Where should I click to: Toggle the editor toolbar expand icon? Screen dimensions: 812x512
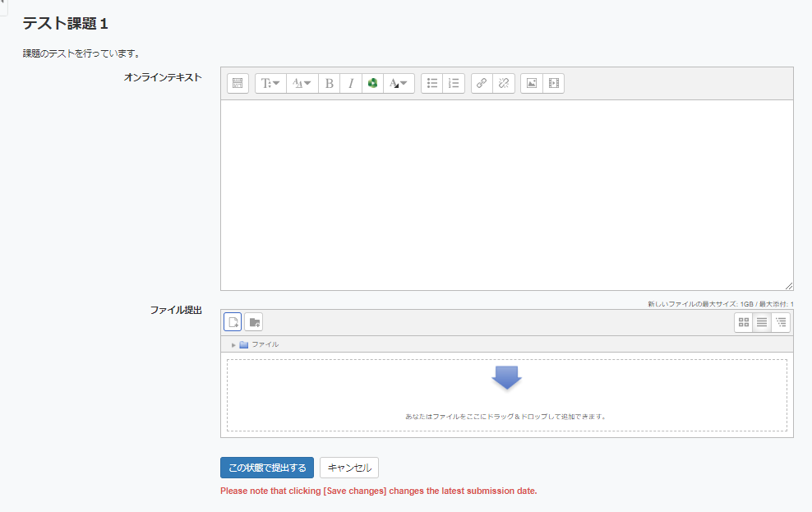point(238,83)
